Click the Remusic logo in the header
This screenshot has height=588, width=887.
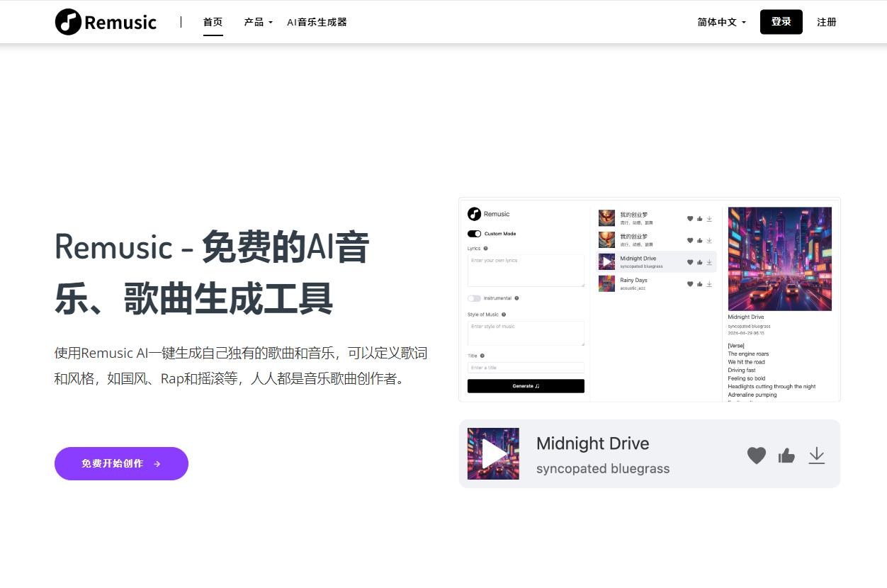pyautogui.click(x=106, y=22)
